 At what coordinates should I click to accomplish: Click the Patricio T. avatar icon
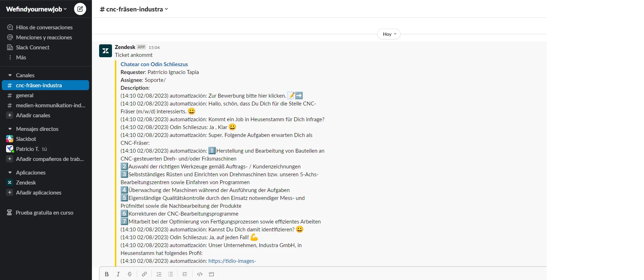(10, 149)
